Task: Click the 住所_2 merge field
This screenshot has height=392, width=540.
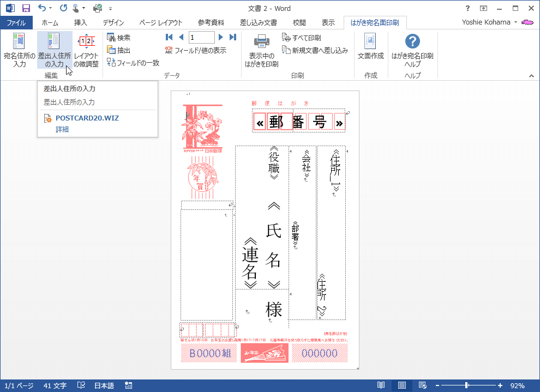Action: click(x=322, y=295)
